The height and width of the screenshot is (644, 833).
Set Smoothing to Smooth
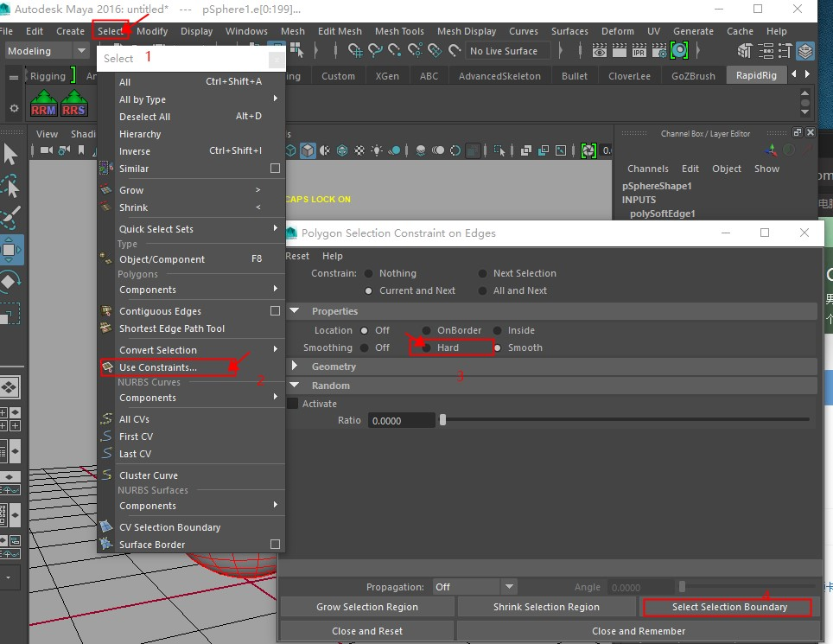tap(497, 348)
